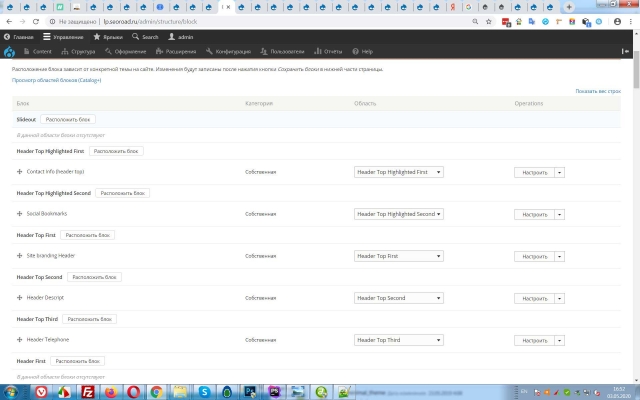Image resolution: width=640 pixels, height=400 pixels.
Task: Click the Drupal logo icon in admin toolbar
Action: click(x=10, y=51)
